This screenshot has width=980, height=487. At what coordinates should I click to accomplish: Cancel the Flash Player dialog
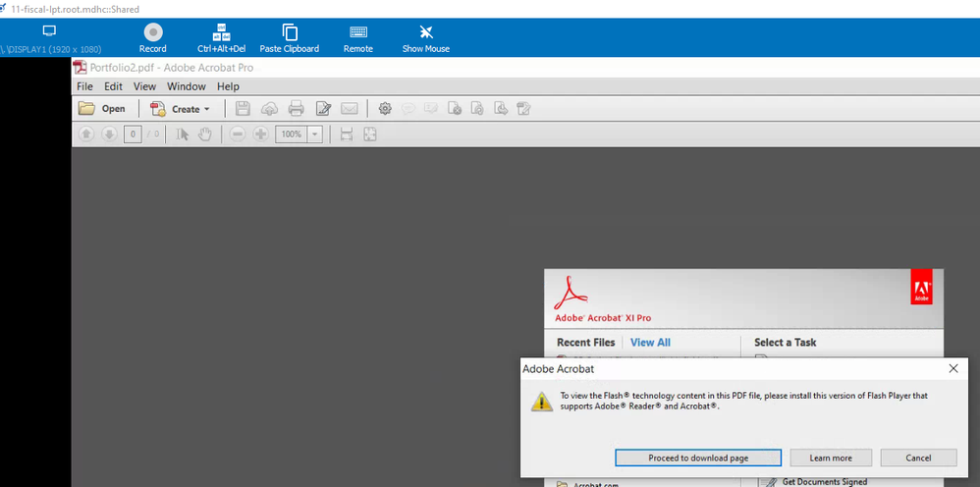pyautogui.click(x=918, y=458)
